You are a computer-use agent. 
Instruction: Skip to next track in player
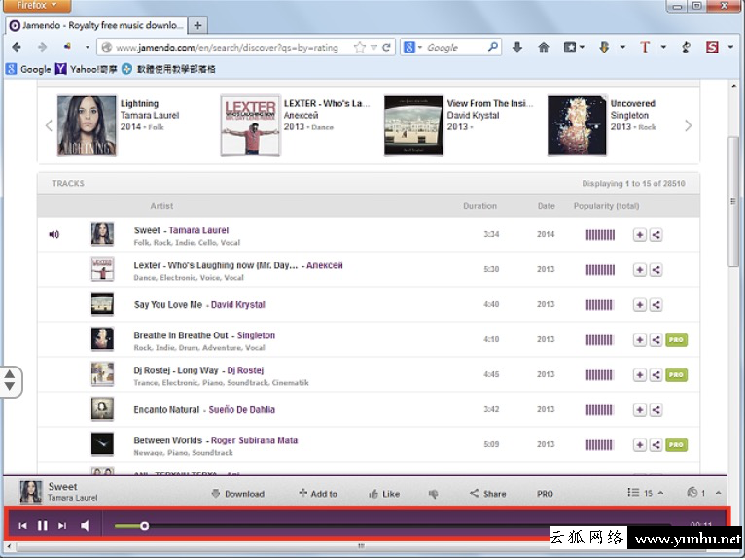62,525
